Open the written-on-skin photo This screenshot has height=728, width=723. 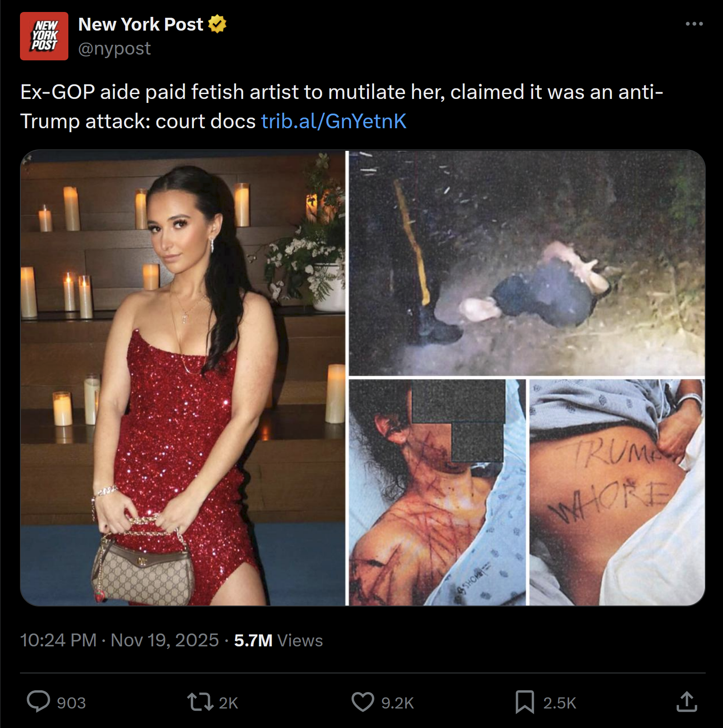(x=617, y=492)
